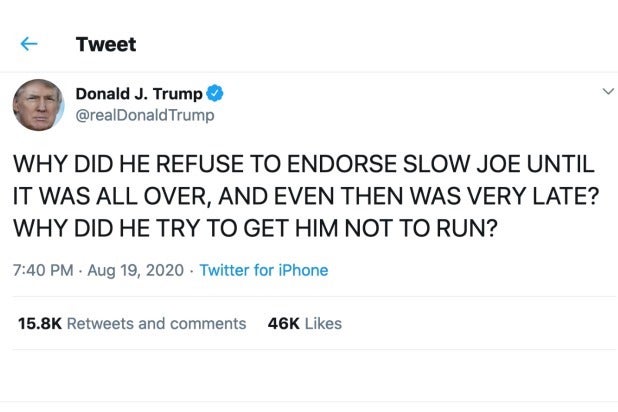
Task: Click the 46K likes count number
Action: tap(284, 323)
